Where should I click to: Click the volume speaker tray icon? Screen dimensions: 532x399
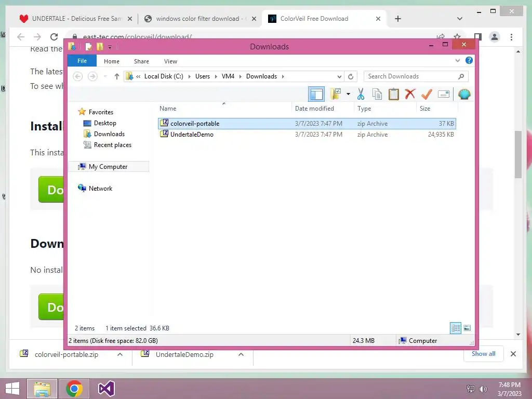point(483,389)
